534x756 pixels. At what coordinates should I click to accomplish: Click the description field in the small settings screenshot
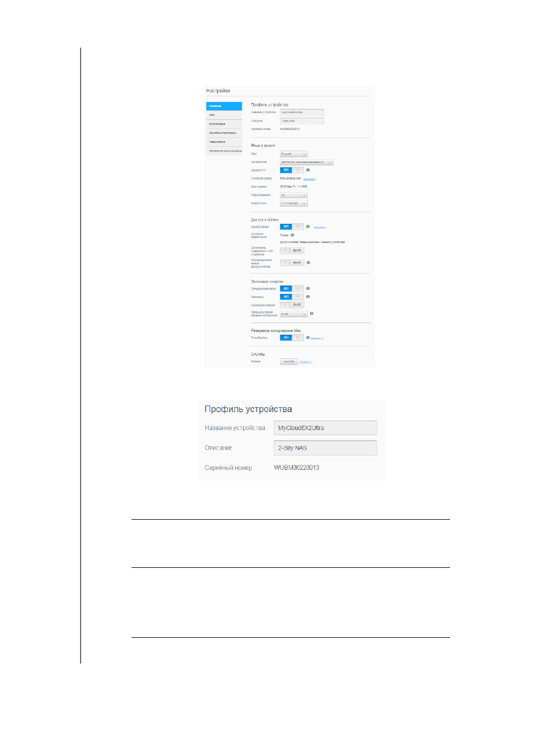tap(302, 121)
